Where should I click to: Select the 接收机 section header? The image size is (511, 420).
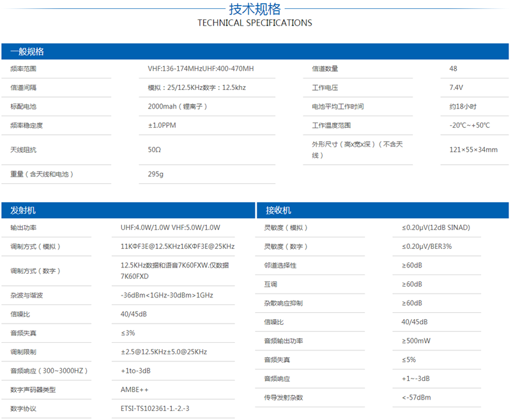(x=383, y=211)
